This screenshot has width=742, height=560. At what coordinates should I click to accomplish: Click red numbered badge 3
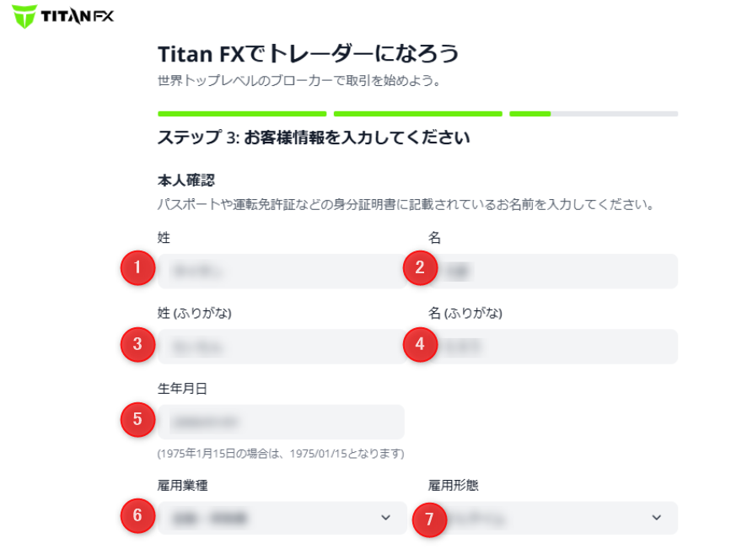[x=137, y=344]
